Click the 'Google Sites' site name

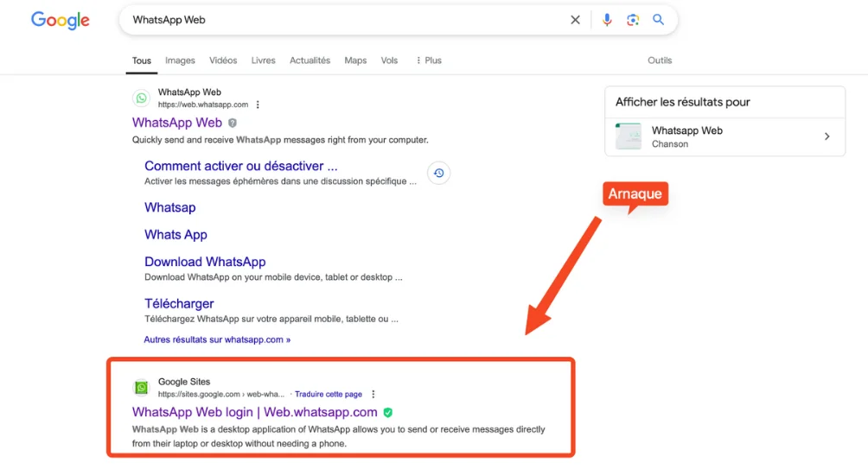(x=184, y=382)
